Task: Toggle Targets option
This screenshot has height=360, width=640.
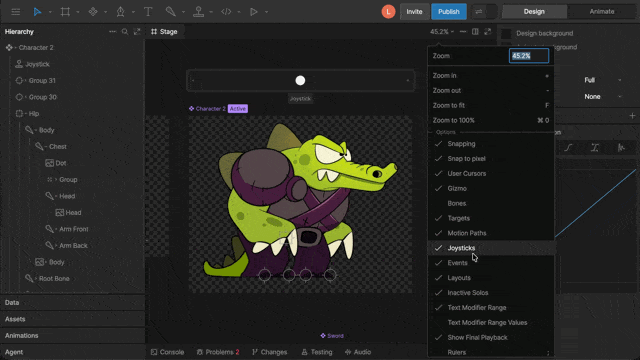Action: [x=491, y=218]
